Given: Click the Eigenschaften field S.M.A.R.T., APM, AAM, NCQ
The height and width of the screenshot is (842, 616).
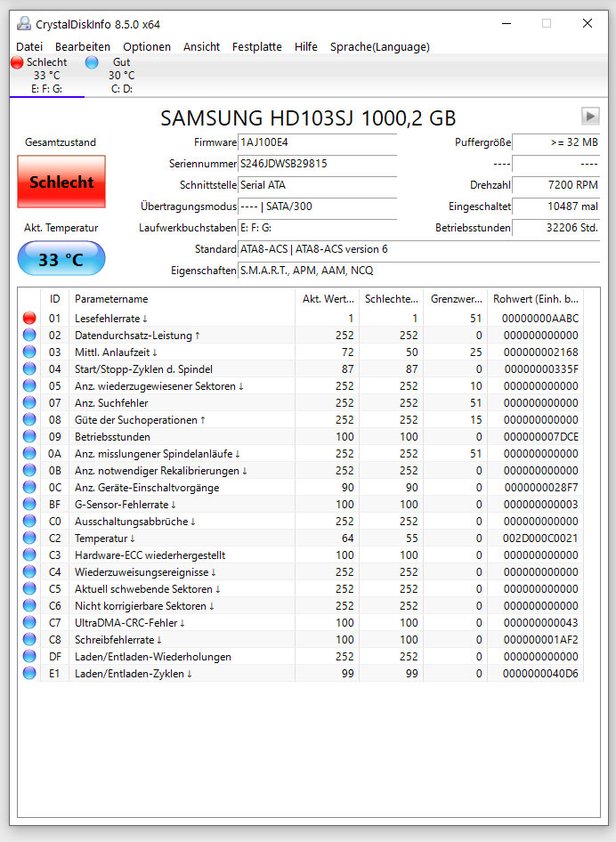Looking at the screenshot, I should (x=419, y=271).
